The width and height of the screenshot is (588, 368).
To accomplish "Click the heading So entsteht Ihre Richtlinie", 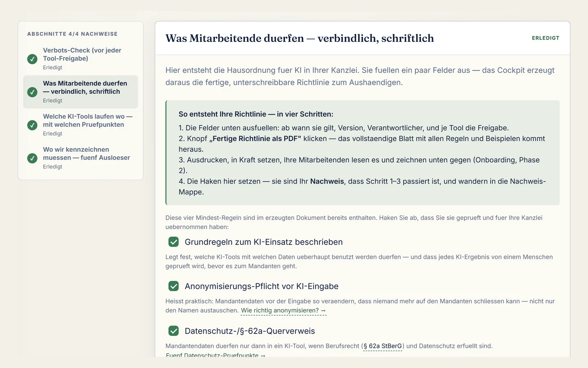I will pos(256,114).
